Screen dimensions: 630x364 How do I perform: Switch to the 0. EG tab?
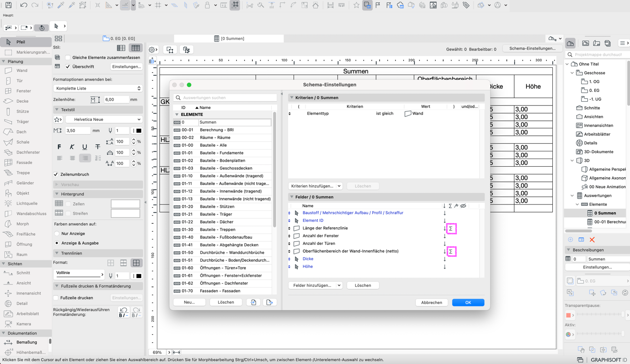pos(119,39)
